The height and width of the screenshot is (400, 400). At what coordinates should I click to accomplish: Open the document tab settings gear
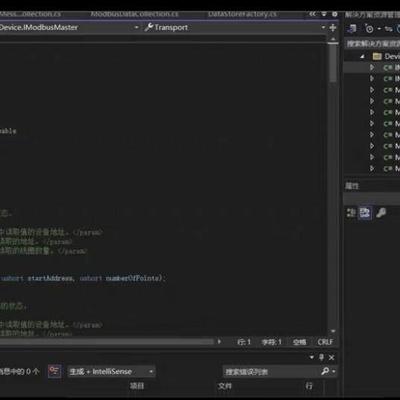click(x=334, y=14)
